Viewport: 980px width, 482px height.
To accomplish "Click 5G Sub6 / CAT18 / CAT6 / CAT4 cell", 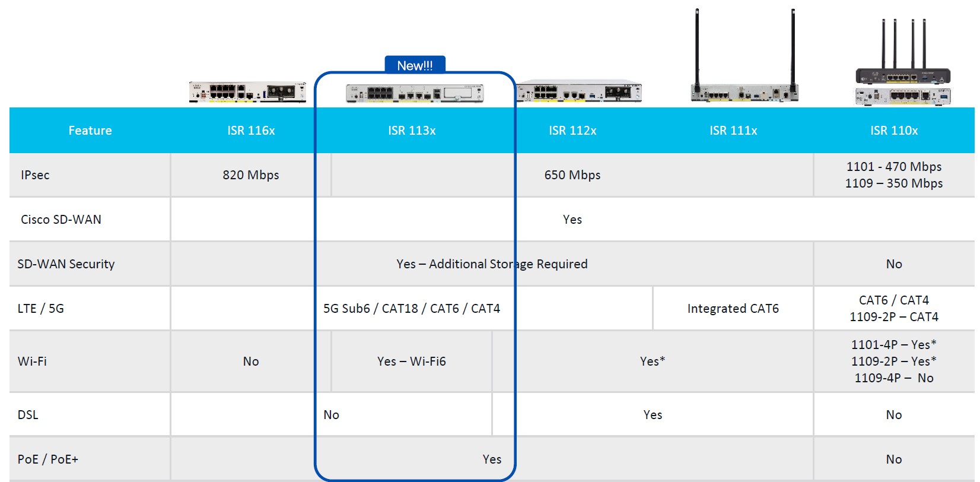I will (x=412, y=309).
